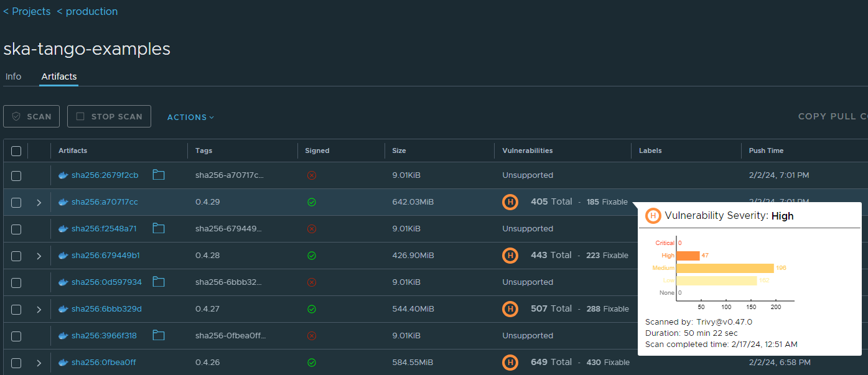Screen dimensions: 868x375
Task: Select checkbox for sha256:679449b1 row
Action: [x=16, y=256]
